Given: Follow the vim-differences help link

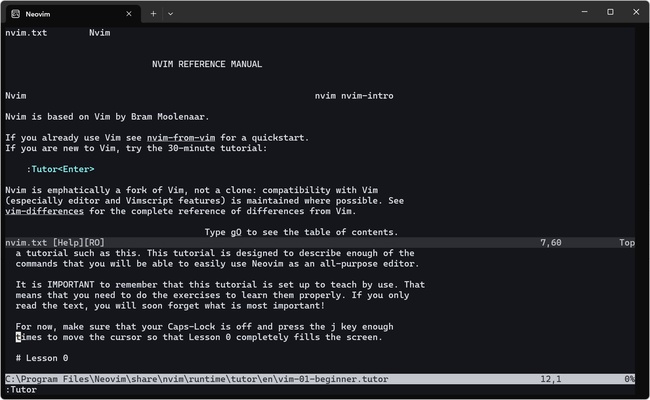Looking at the screenshot, I should [x=44, y=211].
